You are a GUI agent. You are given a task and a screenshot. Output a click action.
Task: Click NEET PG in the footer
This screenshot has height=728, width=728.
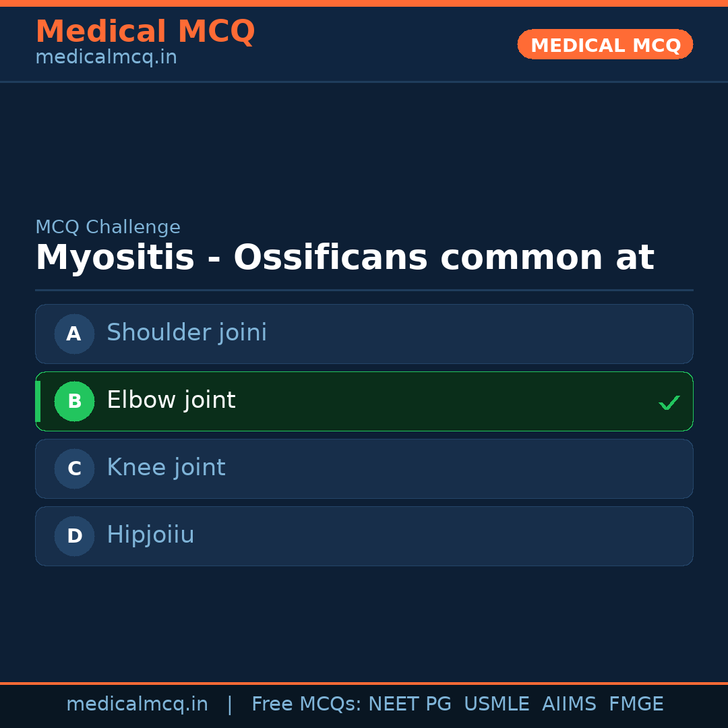point(409,704)
